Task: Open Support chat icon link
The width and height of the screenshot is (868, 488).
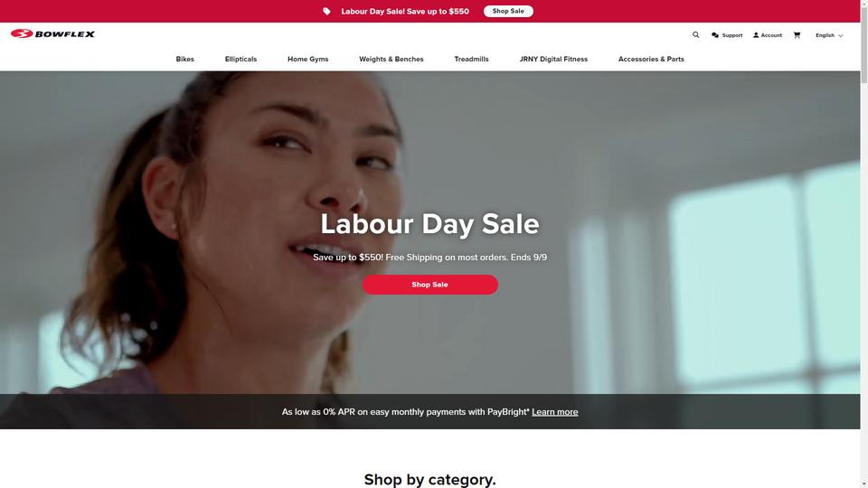Action: 727,35
